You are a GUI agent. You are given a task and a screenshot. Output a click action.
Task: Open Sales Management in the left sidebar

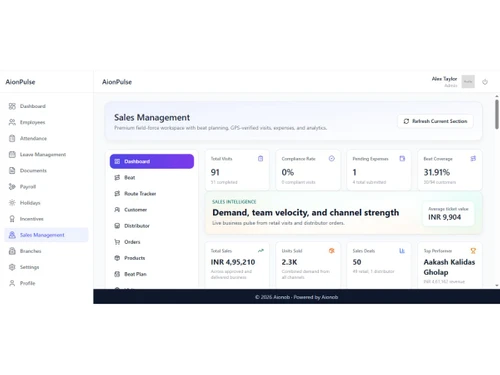coord(46,235)
